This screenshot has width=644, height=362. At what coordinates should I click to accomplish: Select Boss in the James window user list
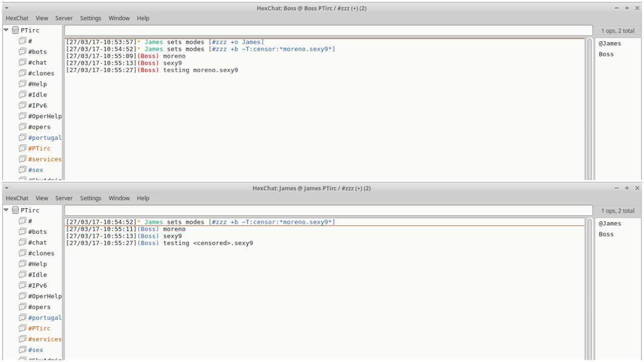point(606,234)
